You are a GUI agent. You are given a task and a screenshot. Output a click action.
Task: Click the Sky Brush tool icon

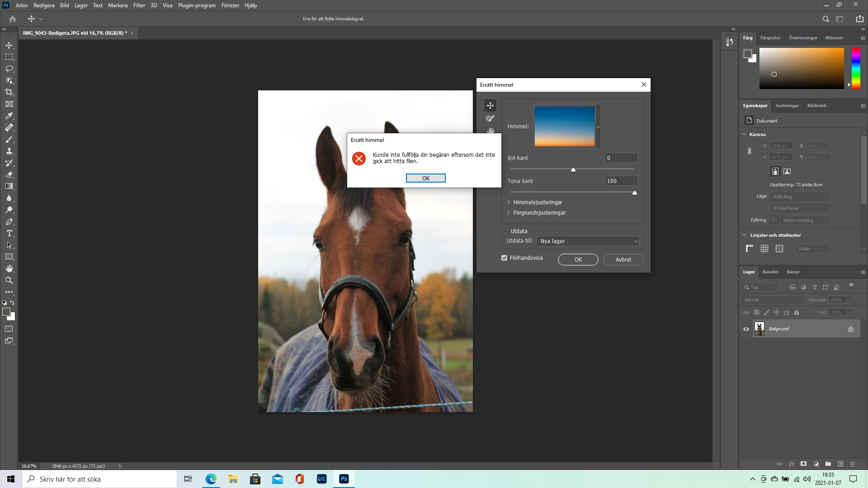490,118
